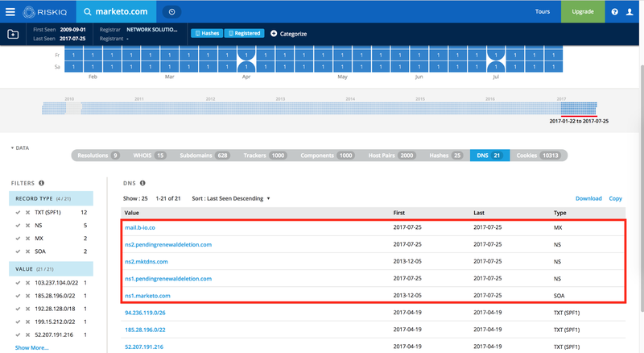Switch to the Hashes tab

coord(446,156)
